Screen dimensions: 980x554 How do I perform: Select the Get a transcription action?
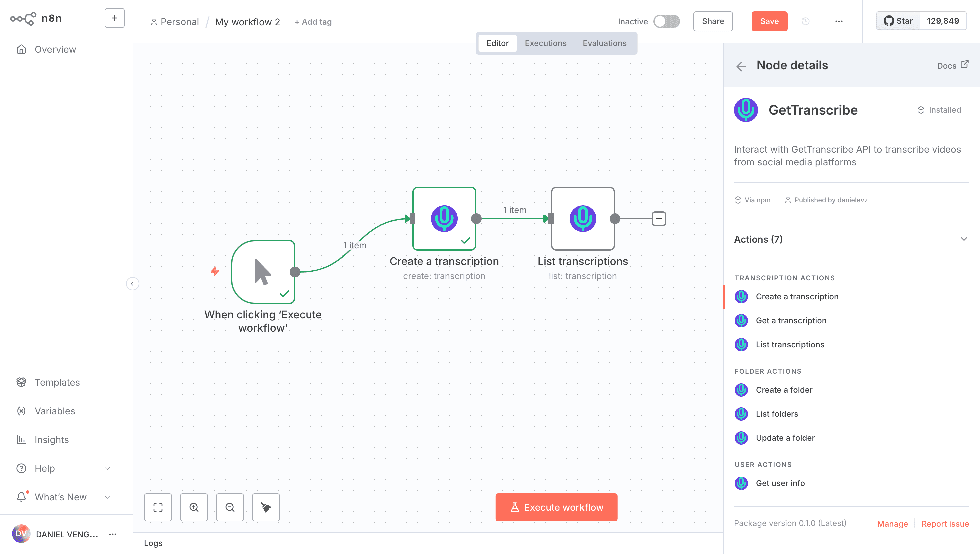(x=791, y=320)
